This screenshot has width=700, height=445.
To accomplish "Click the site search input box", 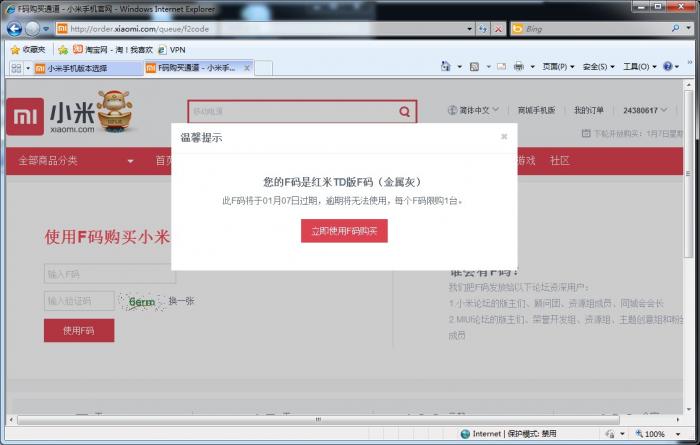I will (292, 111).
